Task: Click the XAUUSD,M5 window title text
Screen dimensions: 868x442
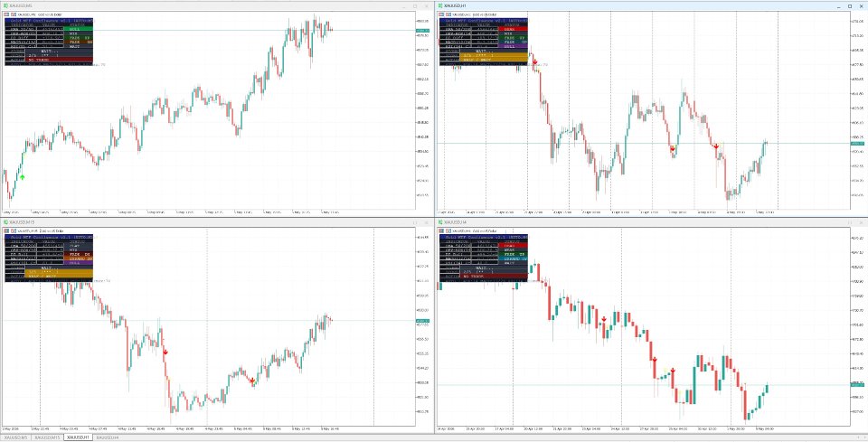Action: [x=21, y=5]
